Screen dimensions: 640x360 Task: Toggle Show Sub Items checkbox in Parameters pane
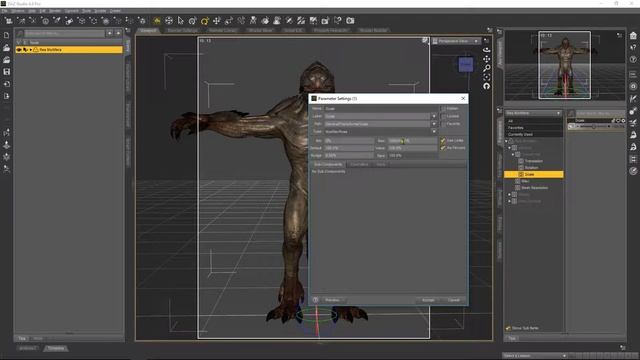click(x=508, y=328)
